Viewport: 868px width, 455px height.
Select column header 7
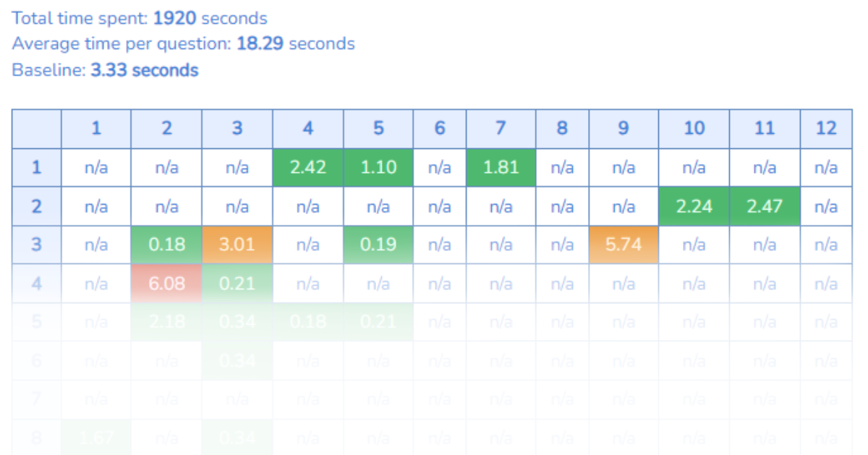click(501, 129)
